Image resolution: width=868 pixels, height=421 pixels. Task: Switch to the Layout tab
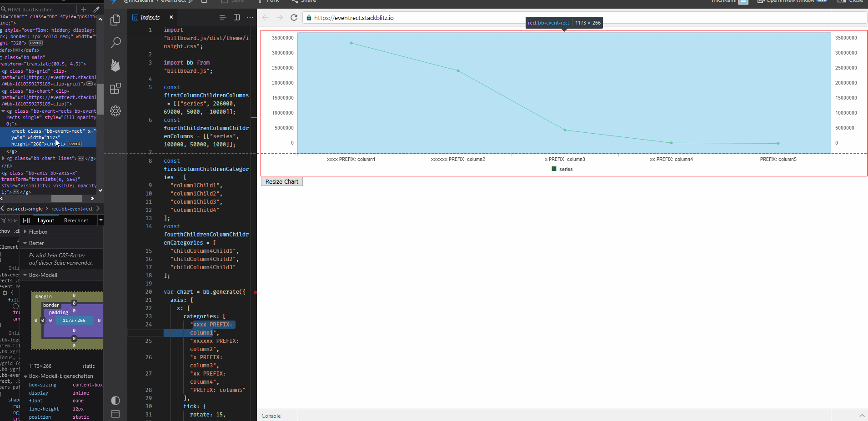click(46, 221)
